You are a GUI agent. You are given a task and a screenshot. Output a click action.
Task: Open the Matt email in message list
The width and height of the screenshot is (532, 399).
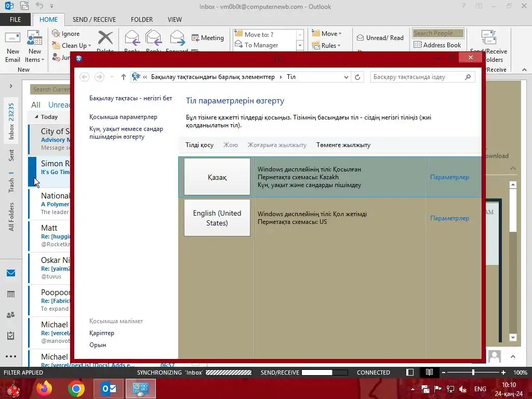click(50, 236)
